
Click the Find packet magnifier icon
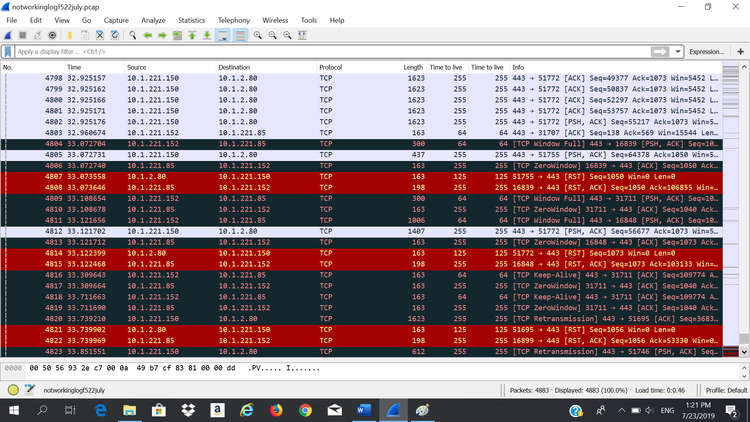pyautogui.click(x=133, y=35)
